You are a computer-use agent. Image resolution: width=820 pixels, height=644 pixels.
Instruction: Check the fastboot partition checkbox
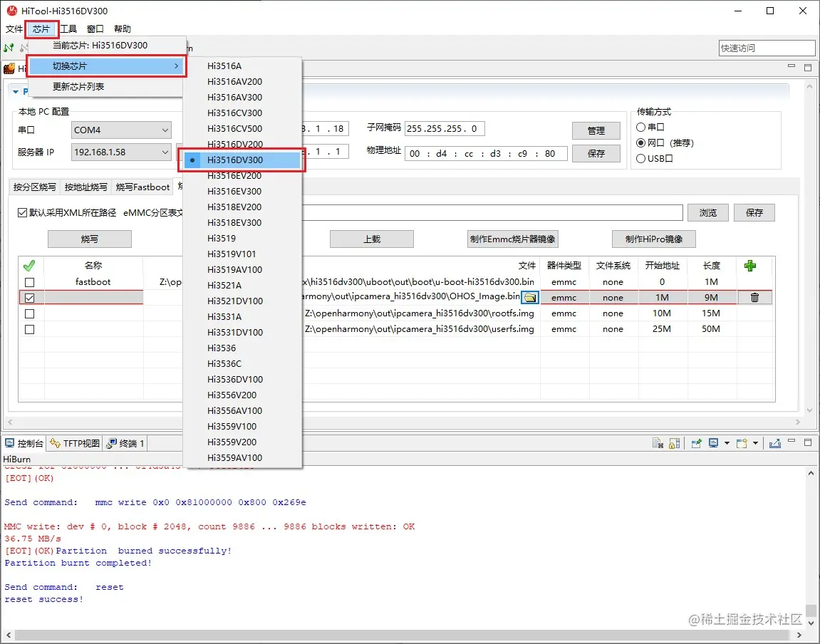click(x=30, y=282)
